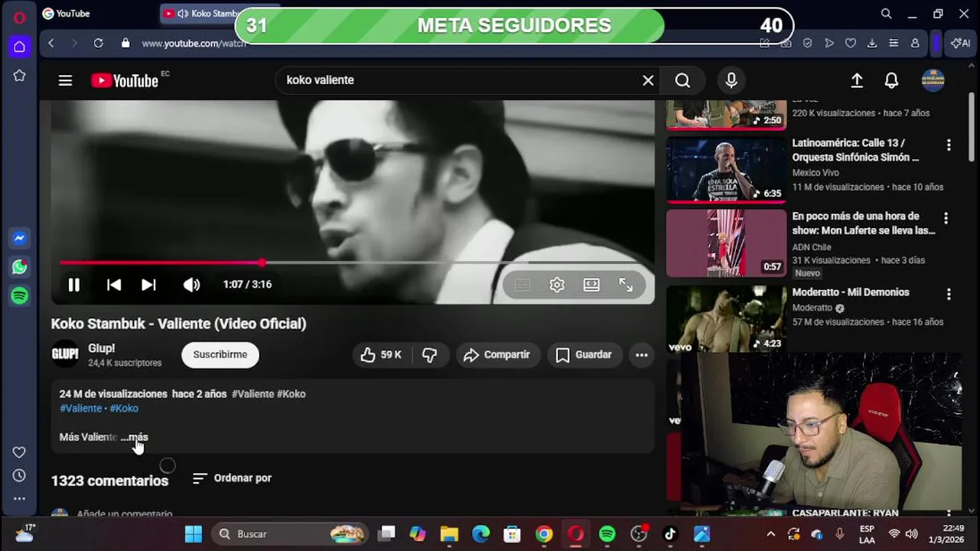
Task: Open Latinoamérica: Calle 13 video thumbnail
Action: point(726,170)
